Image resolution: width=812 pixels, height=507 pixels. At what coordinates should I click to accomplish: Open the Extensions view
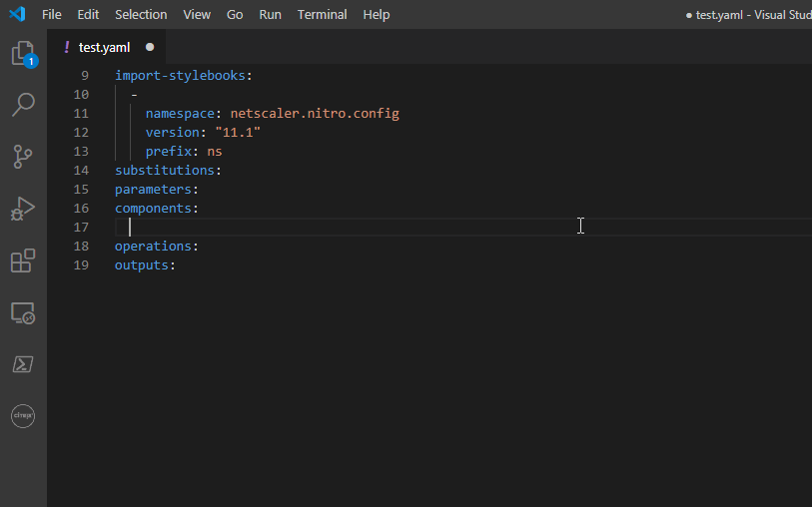pyautogui.click(x=23, y=260)
